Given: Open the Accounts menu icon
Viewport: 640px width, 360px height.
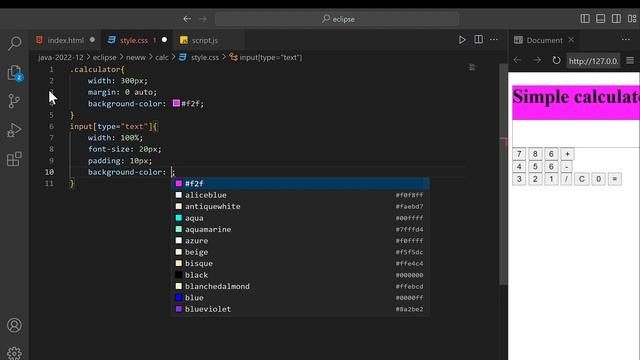Looking at the screenshot, I should [14, 325].
